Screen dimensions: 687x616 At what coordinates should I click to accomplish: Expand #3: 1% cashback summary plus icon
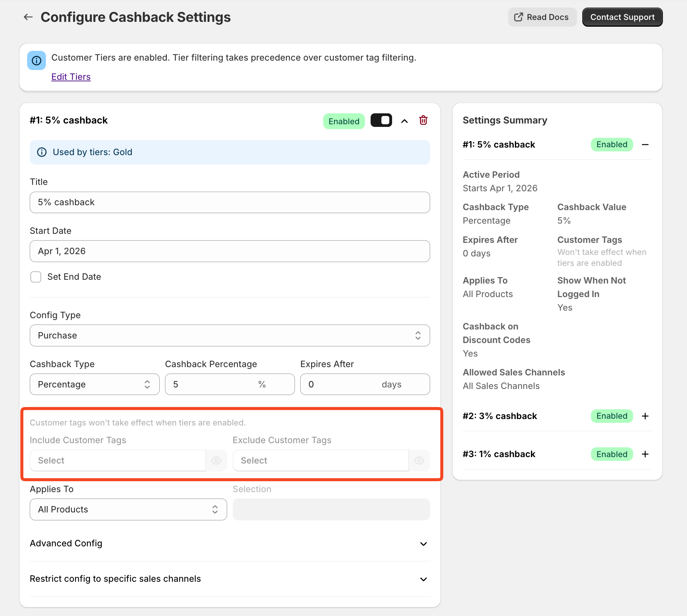coord(645,454)
